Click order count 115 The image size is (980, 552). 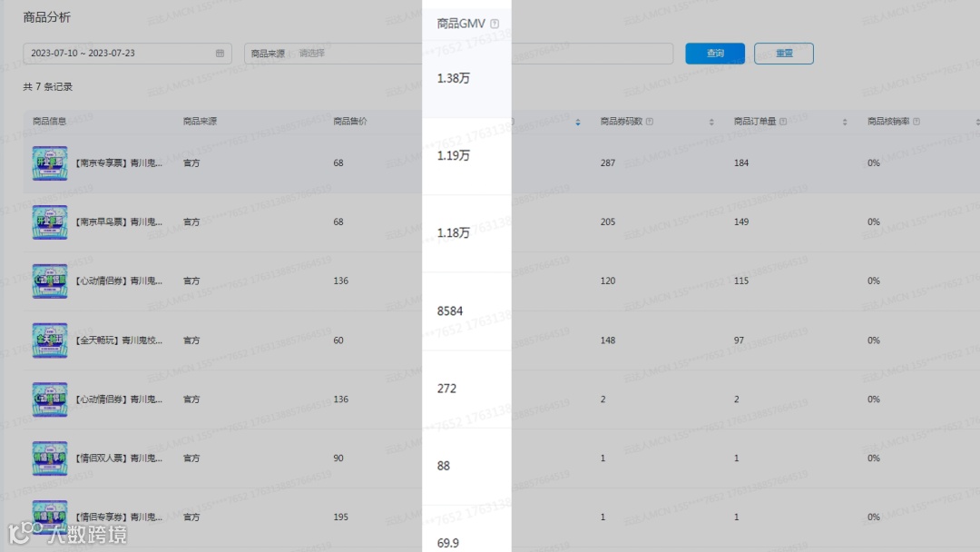click(741, 281)
